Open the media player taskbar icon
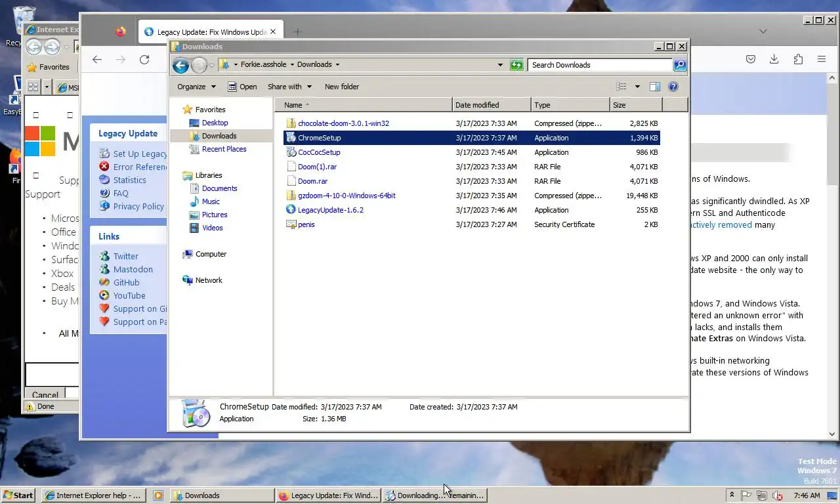This screenshot has height=504, width=840. [x=157, y=495]
